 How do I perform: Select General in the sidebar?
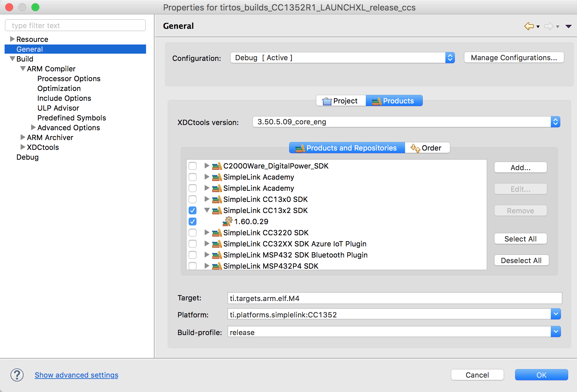[x=75, y=49]
